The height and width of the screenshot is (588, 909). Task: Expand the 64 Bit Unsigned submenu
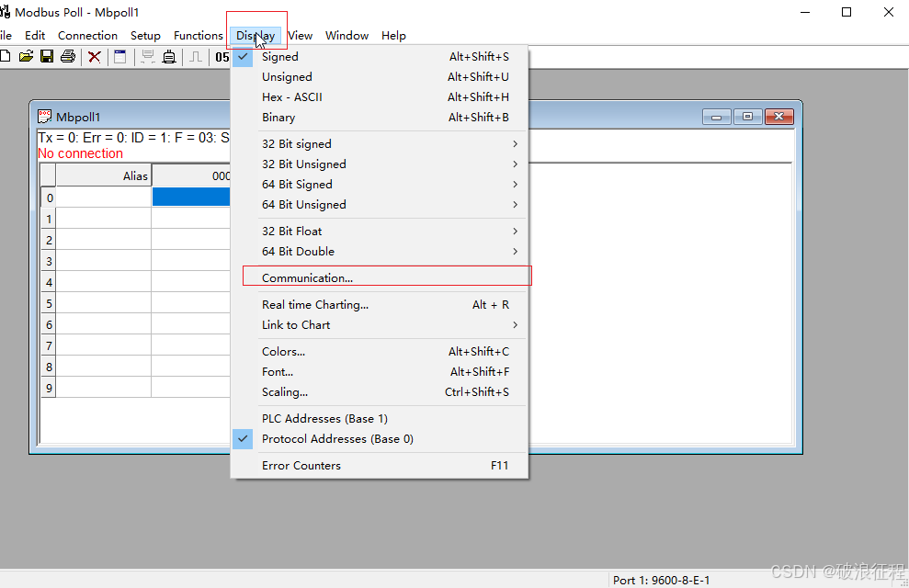point(380,205)
